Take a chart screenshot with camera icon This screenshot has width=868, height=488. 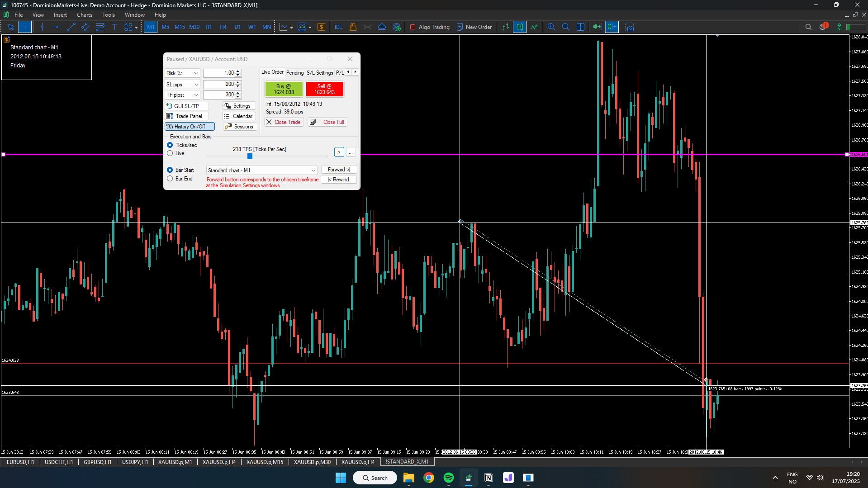[630, 27]
